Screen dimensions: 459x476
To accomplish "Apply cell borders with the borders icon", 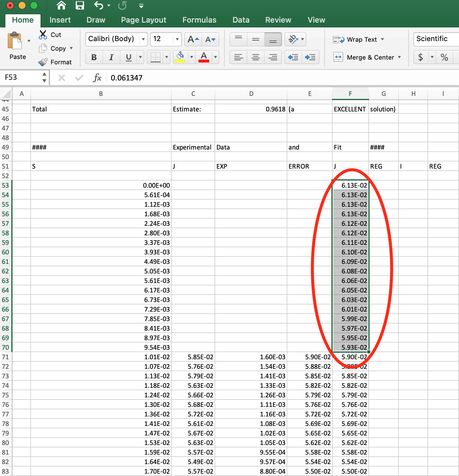I will click(155, 57).
